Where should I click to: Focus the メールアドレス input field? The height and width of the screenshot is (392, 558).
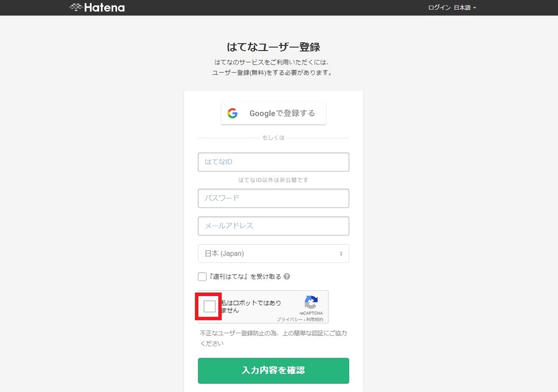(x=273, y=226)
